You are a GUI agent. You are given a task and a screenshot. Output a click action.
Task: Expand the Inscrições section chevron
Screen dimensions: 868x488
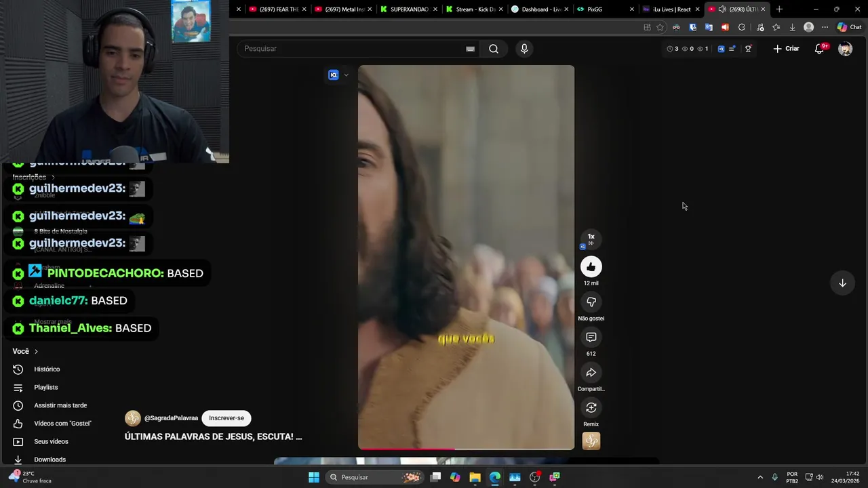click(53, 178)
